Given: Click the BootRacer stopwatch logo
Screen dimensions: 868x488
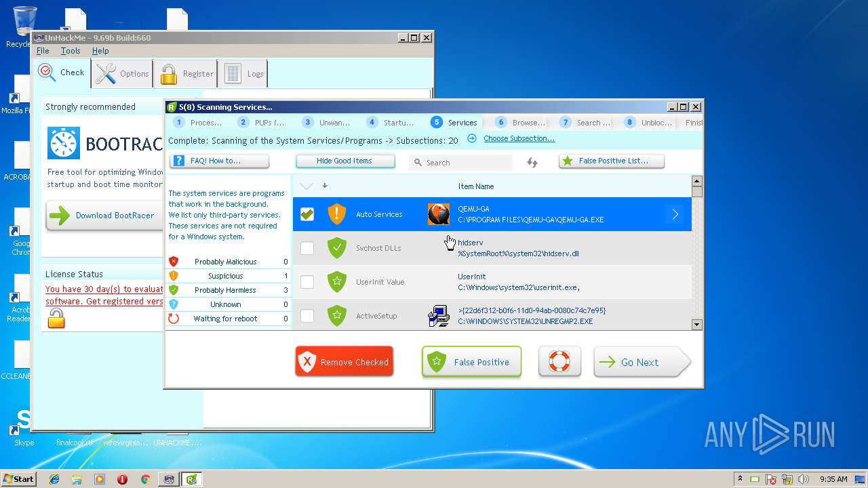Looking at the screenshot, I should (x=64, y=143).
